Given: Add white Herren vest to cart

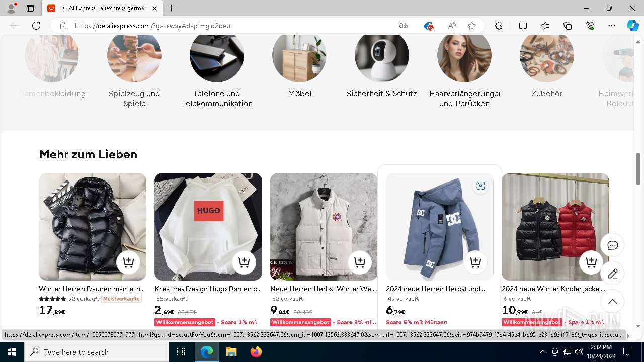Looking at the screenshot, I should click(360, 262).
